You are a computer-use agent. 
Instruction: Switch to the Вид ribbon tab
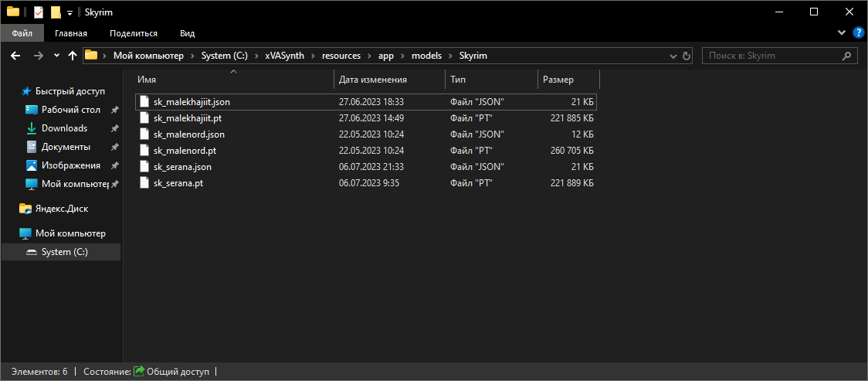pyautogui.click(x=187, y=33)
